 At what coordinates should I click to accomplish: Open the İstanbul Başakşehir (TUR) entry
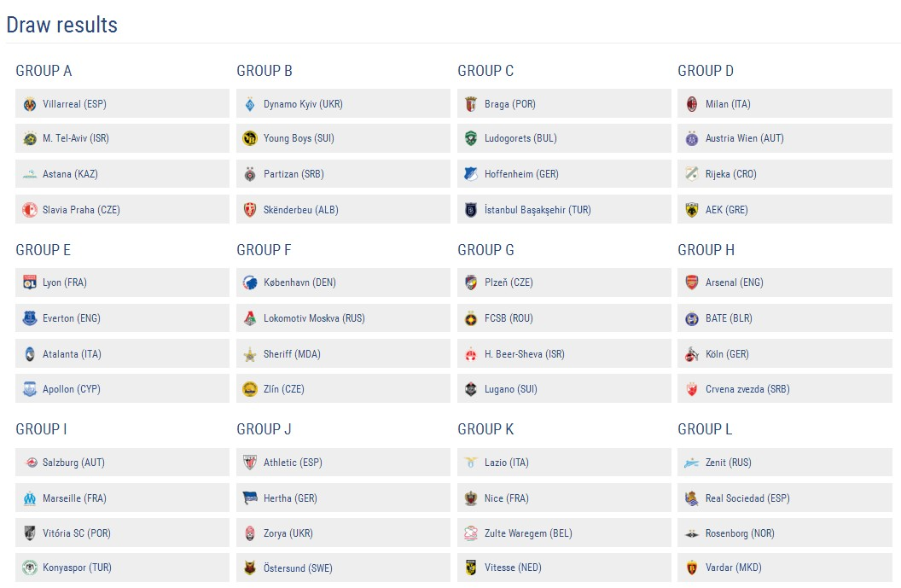(x=564, y=210)
